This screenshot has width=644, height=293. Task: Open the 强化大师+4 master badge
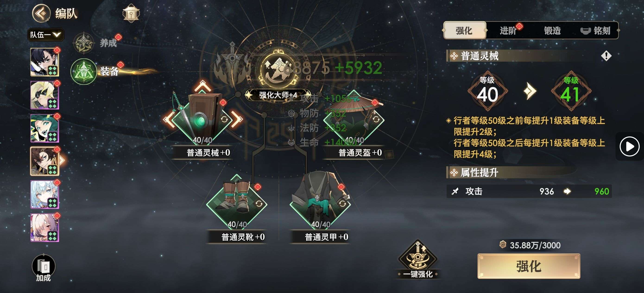278,95
